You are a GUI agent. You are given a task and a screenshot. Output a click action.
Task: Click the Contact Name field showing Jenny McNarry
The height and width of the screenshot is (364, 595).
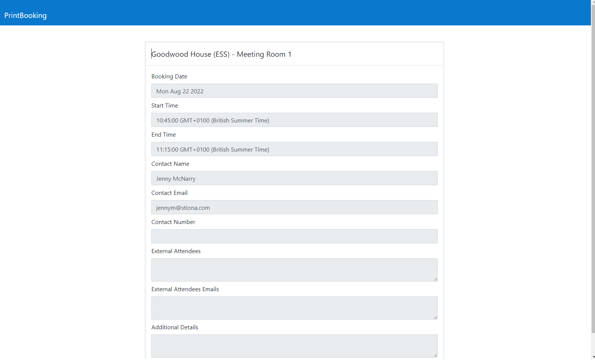(x=294, y=178)
